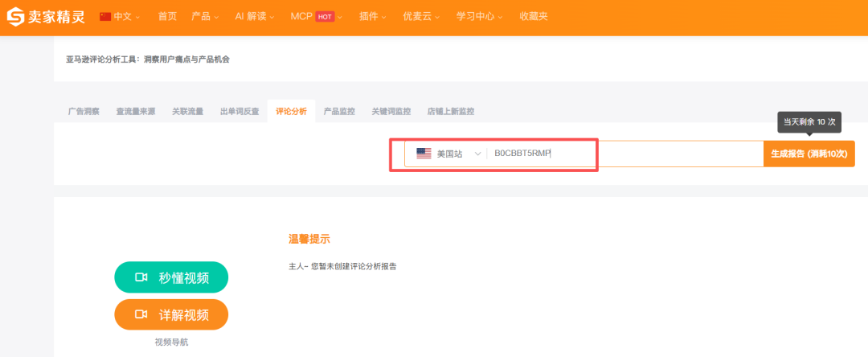This screenshot has height=357, width=868.
Task: Click the US flag in site selector
Action: 424,154
